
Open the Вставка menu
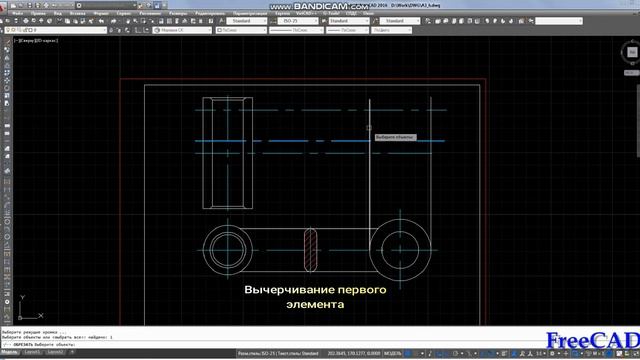point(78,13)
